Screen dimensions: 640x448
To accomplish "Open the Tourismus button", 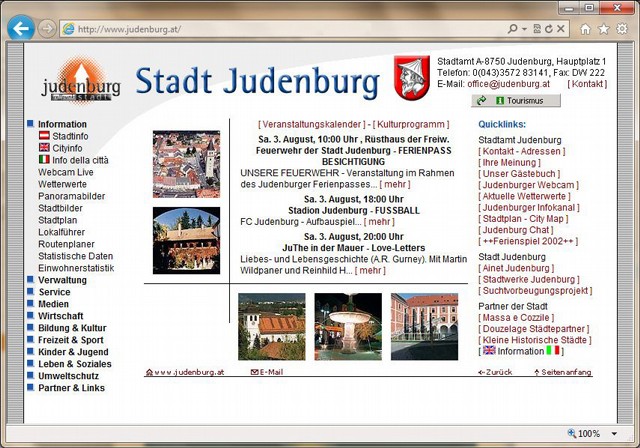I will (x=516, y=100).
